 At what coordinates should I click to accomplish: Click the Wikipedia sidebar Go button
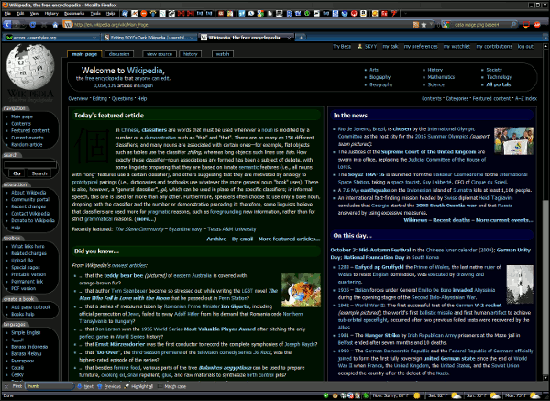[17, 173]
